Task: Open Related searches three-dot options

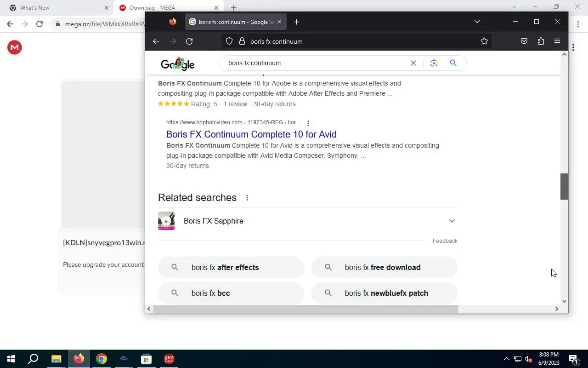Action: tap(247, 198)
